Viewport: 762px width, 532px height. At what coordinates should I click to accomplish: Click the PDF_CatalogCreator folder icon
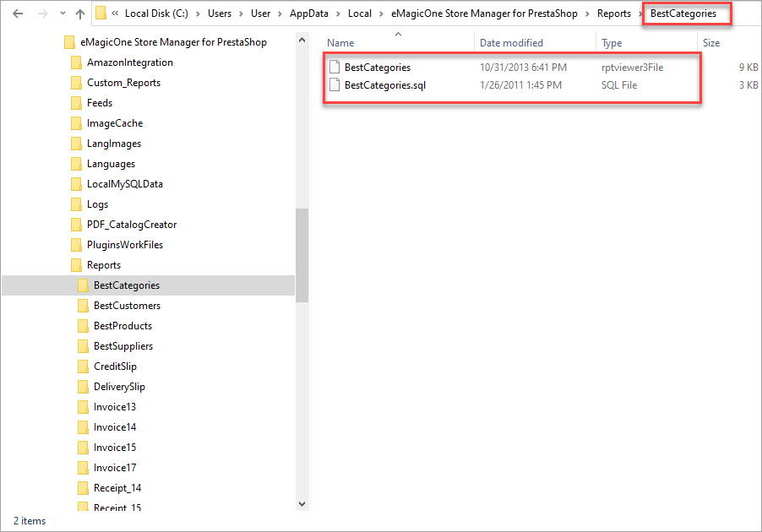(x=76, y=225)
